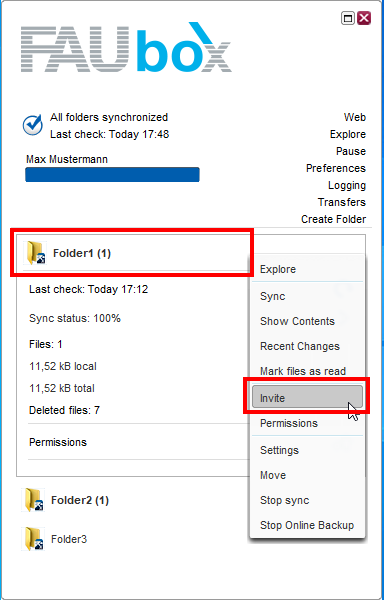Image resolution: width=384 pixels, height=600 pixels.
Task: Open the Transfers link
Action: [342, 202]
